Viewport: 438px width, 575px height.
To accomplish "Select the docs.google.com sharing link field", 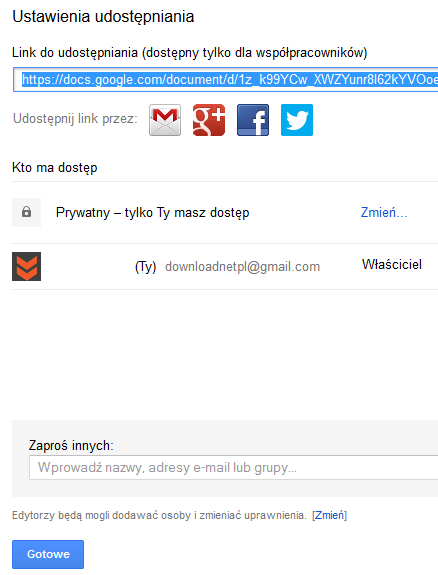I will pyautogui.click(x=226, y=80).
